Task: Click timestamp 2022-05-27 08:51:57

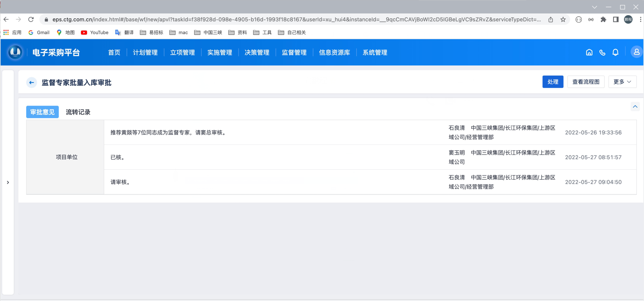Action: pos(593,157)
